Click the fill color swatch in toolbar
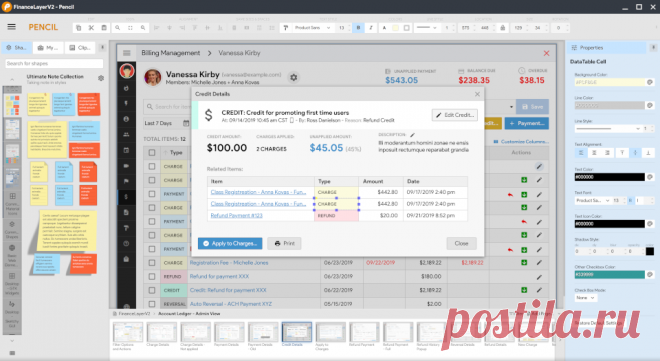660x361 pixels. click(396, 28)
